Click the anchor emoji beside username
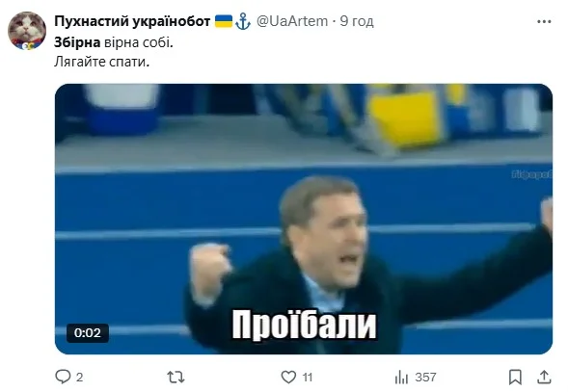This screenshot has height=392, width=568. [243, 21]
